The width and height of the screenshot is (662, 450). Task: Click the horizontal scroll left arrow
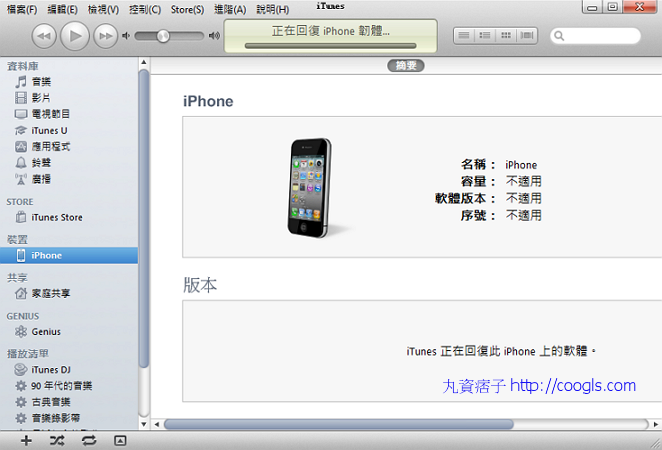click(157, 424)
